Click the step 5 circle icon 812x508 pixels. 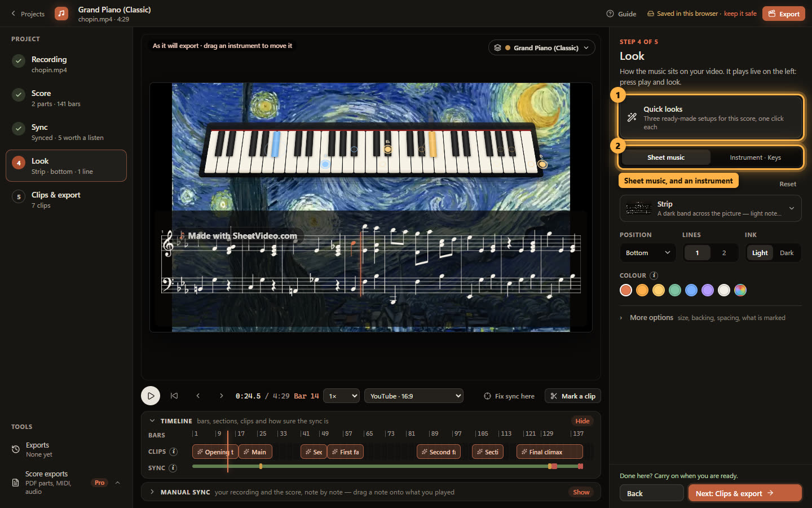click(19, 196)
